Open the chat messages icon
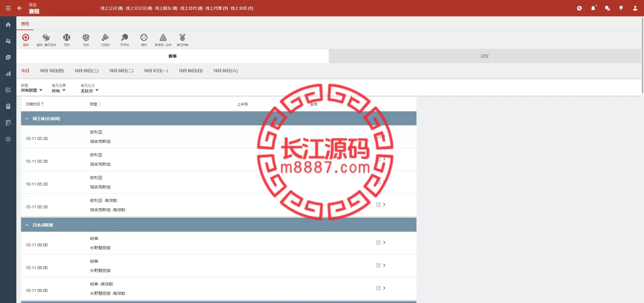This screenshot has width=644, height=303. coord(607,8)
